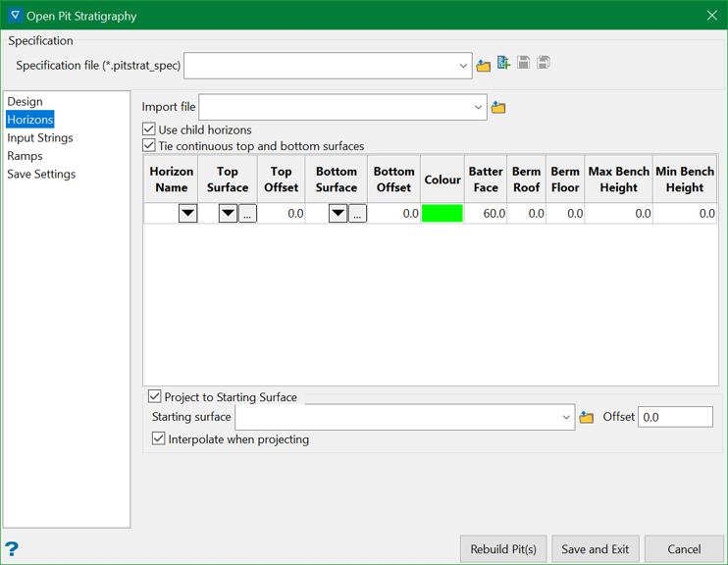Toggle Tie continuous top and bottom surfaces
This screenshot has width=728, height=565.
click(149, 146)
